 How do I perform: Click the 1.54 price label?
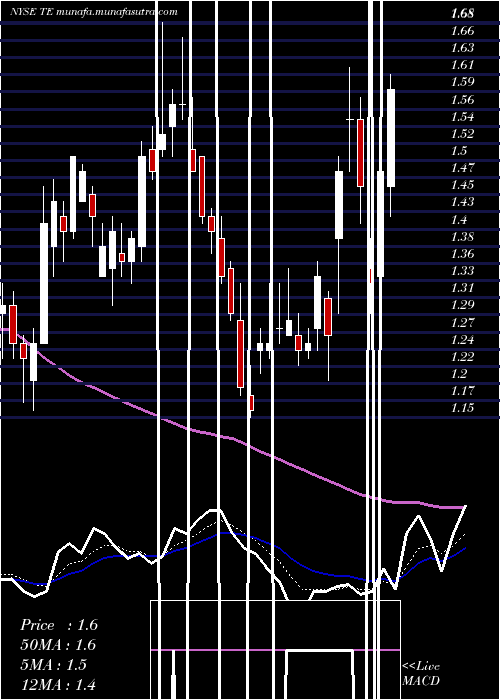click(462, 117)
